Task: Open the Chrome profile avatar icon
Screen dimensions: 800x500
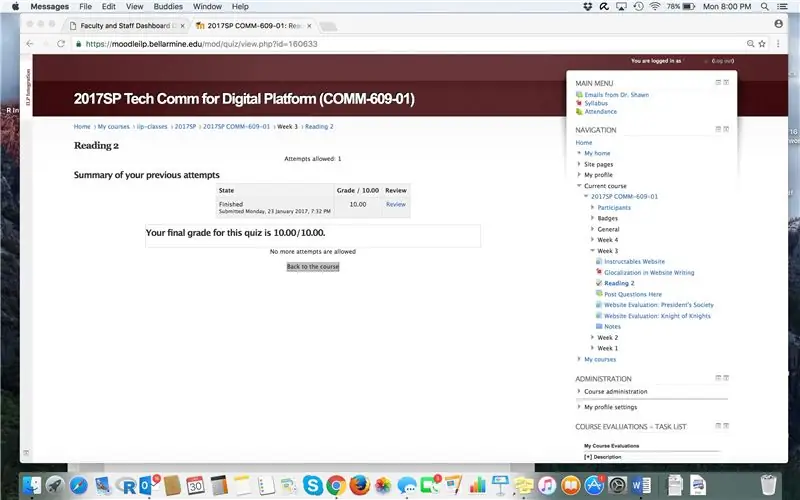Action: click(779, 23)
